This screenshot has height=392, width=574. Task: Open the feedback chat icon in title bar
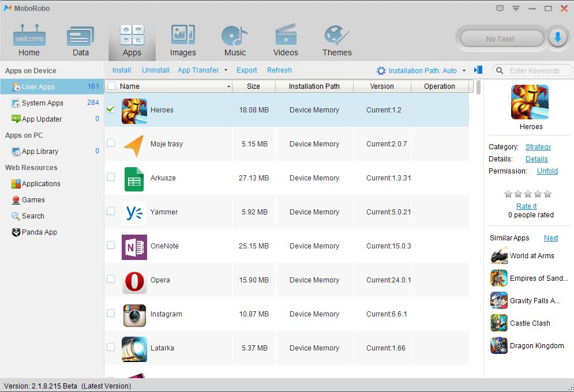point(500,9)
